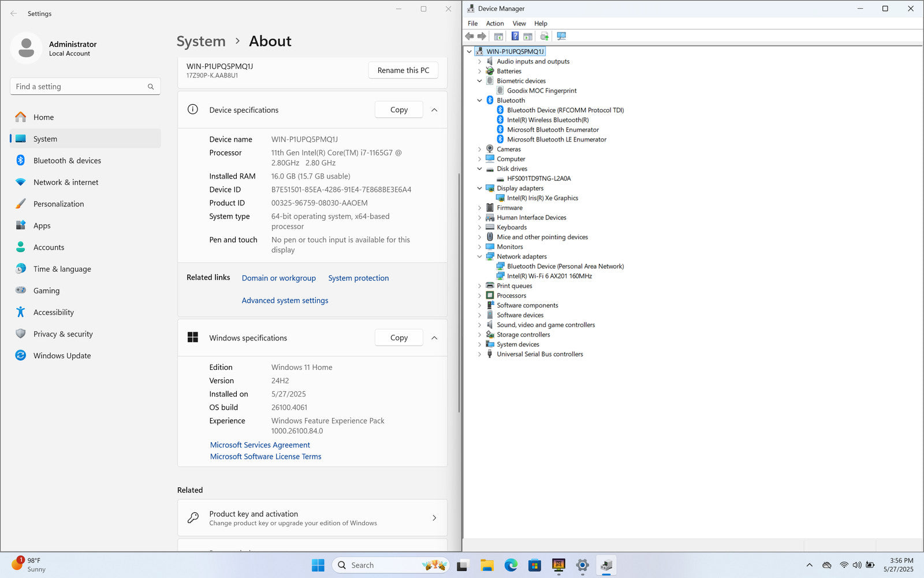Click Update device driver toolbar icon
The height and width of the screenshot is (578, 924).
click(544, 36)
